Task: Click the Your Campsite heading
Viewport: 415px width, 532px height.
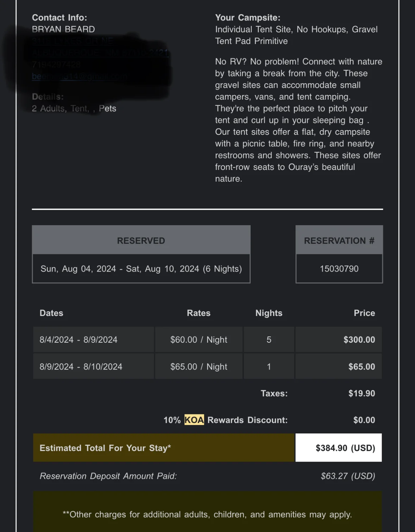Action: (x=248, y=18)
